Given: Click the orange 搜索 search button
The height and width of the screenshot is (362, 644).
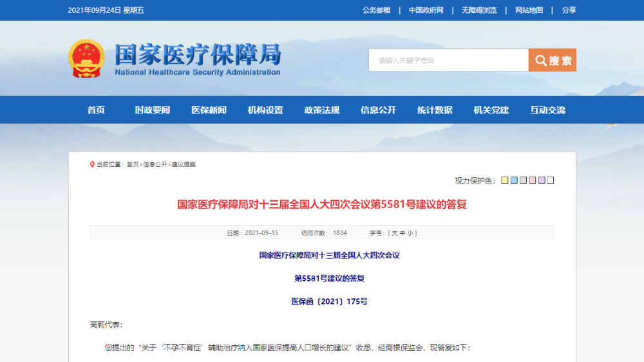Looking at the screenshot, I should (552, 60).
